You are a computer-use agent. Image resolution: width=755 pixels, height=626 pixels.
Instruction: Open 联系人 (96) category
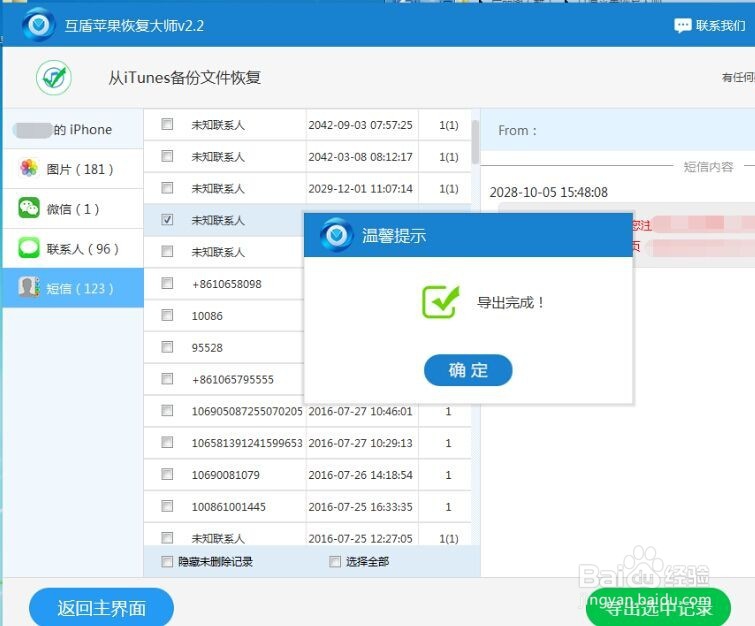click(73, 248)
